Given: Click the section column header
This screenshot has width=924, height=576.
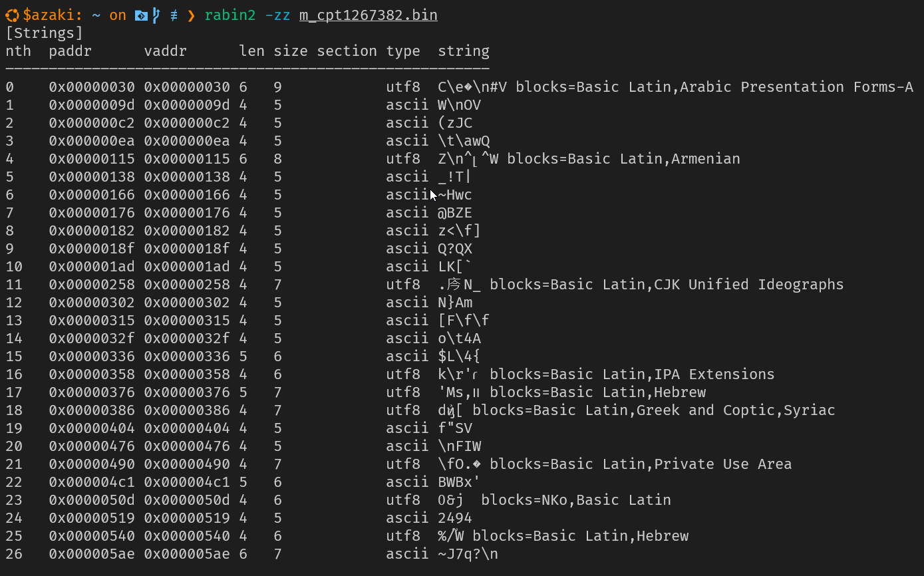Looking at the screenshot, I should click(347, 51).
